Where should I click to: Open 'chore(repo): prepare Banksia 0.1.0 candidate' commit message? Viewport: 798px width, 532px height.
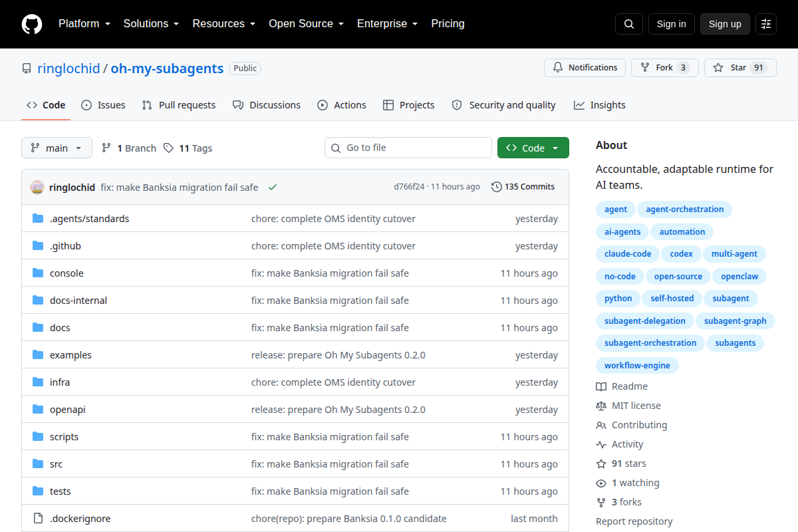click(349, 519)
